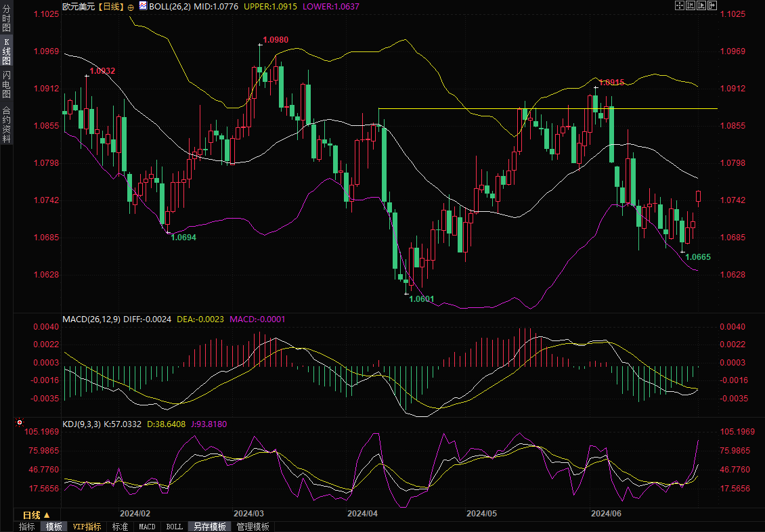Click the BOLL indicator chart icon
Screen dimensions: 765x532
143,5
